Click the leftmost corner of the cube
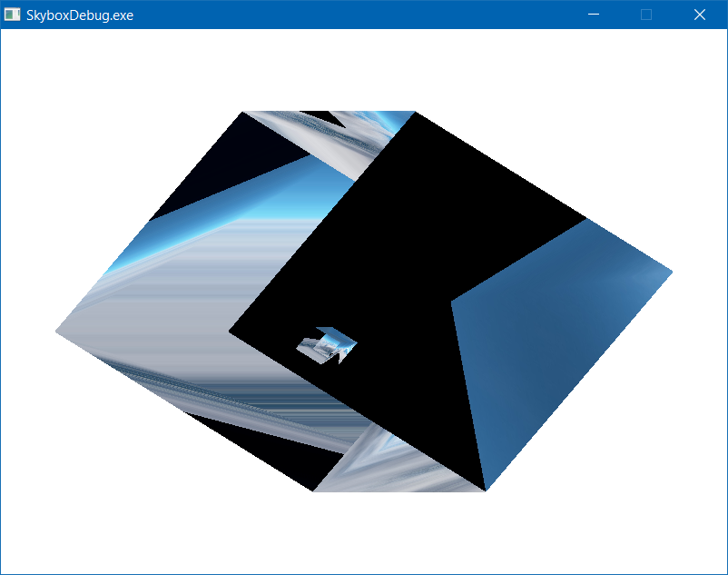The image size is (728, 575). point(58,332)
